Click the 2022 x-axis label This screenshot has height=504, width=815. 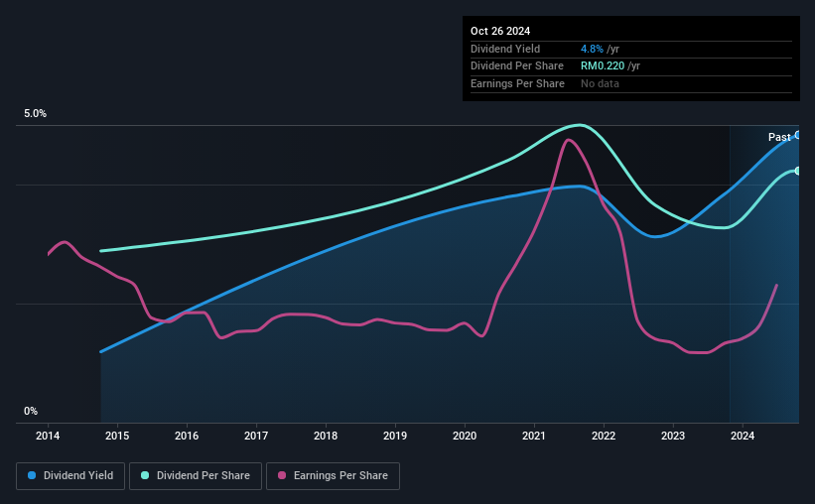click(604, 436)
